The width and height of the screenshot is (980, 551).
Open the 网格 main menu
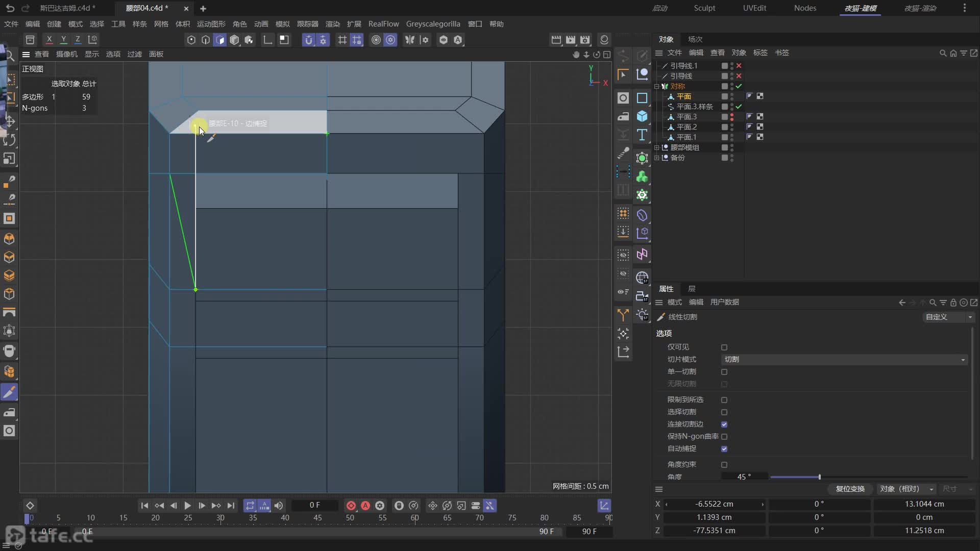click(x=161, y=24)
